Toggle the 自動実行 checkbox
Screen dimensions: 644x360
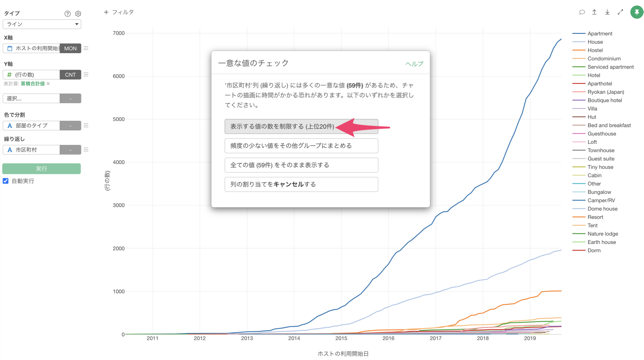pyautogui.click(x=6, y=181)
